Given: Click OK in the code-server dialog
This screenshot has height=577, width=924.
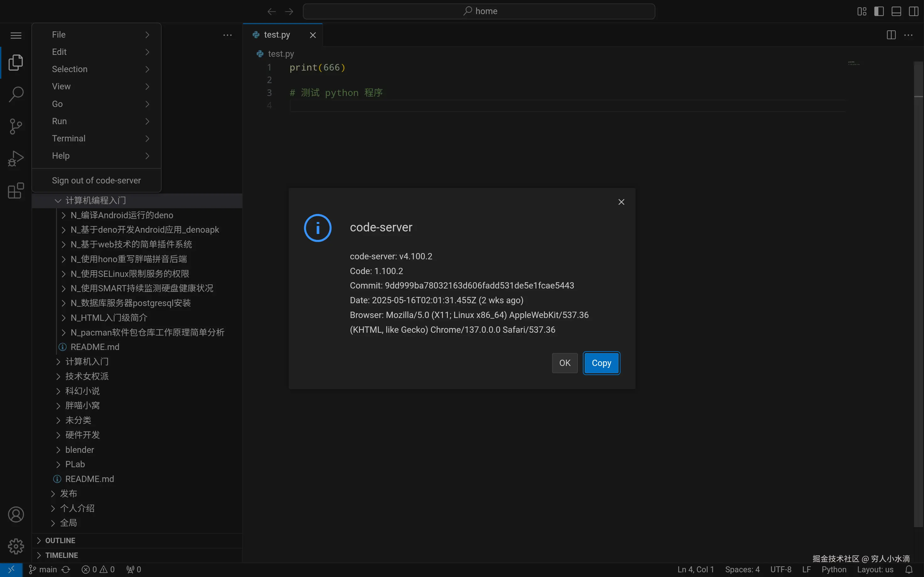Looking at the screenshot, I should tap(564, 363).
